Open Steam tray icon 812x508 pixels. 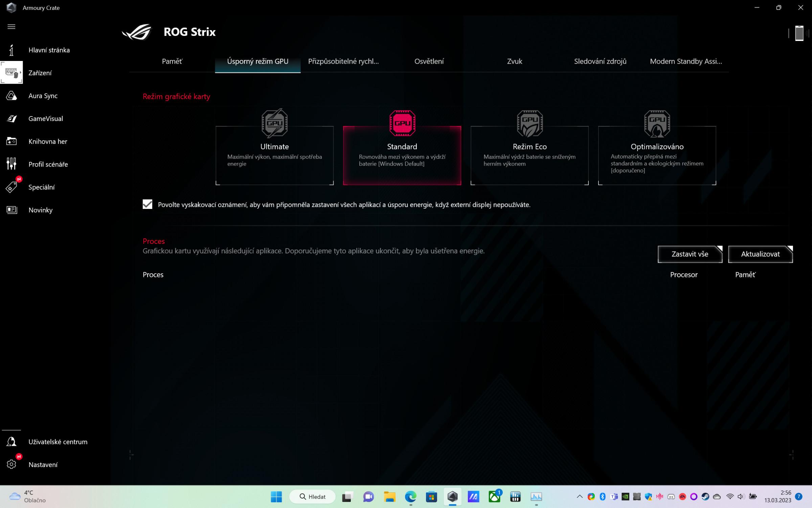pos(705,496)
